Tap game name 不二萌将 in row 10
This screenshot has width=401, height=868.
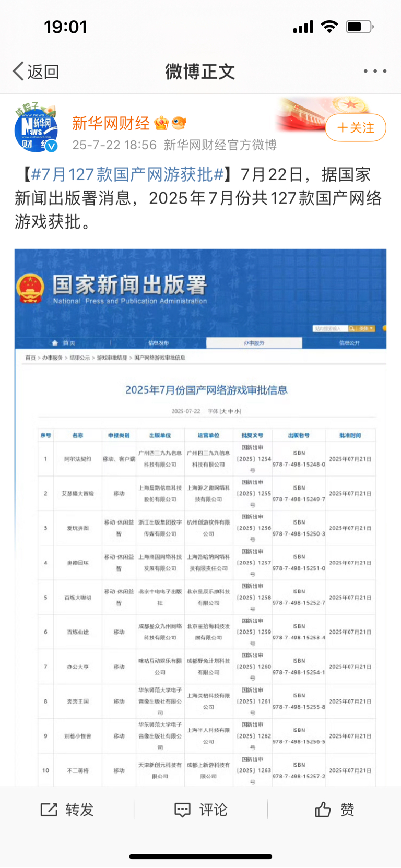[x=78, y=770]
